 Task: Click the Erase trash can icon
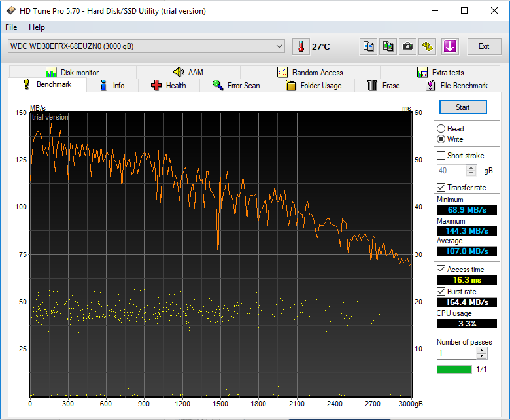click(372, 85)
